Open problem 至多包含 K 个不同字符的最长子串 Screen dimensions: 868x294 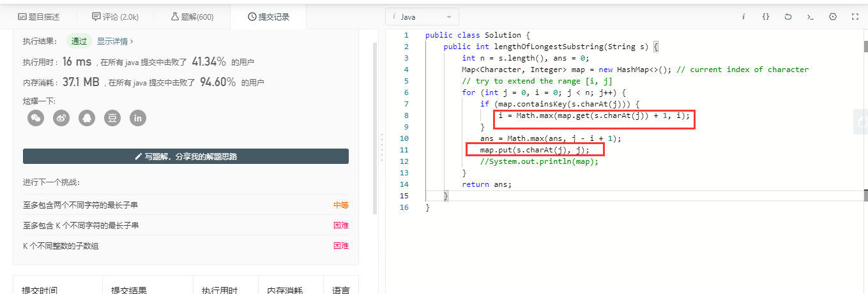(80, 225)
